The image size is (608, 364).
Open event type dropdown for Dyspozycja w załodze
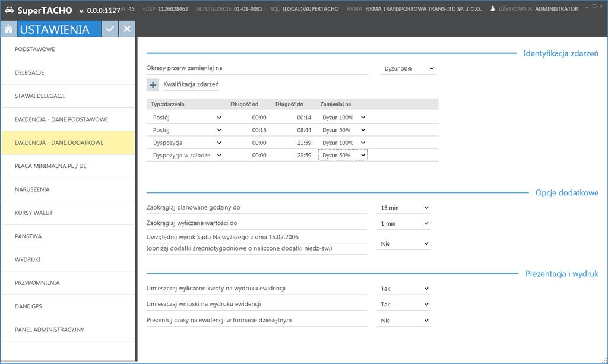pos(187,155)
